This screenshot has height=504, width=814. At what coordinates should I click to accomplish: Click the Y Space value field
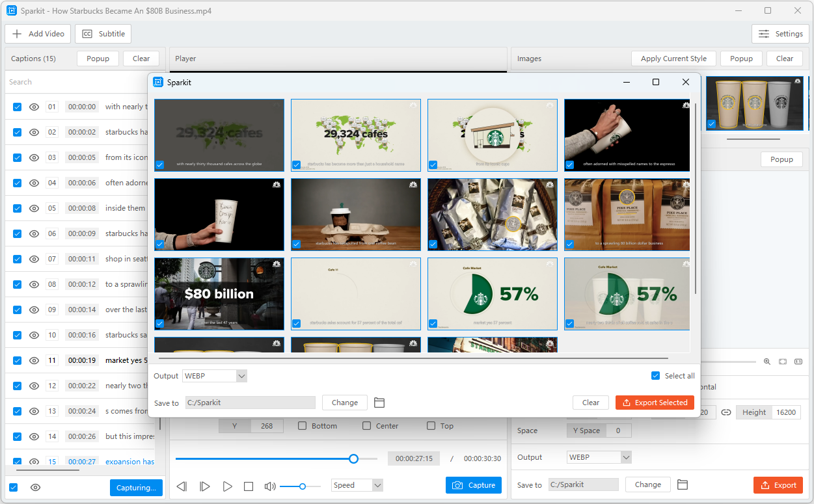coord(619,431)
